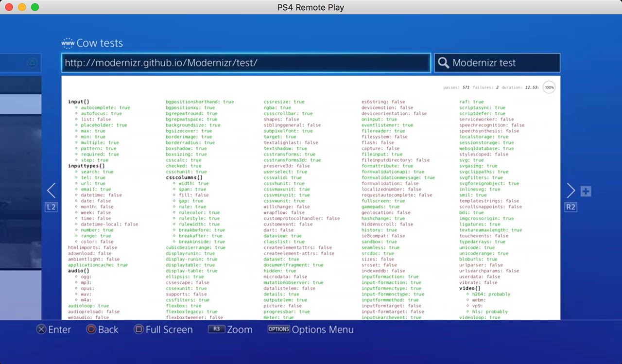Click 'mutationobserver: true' entry
The image size is (622, 364).
(294, 283)
